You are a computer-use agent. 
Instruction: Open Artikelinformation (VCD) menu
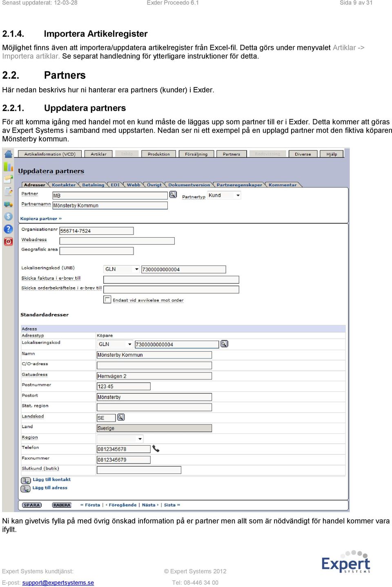[50, 154]
